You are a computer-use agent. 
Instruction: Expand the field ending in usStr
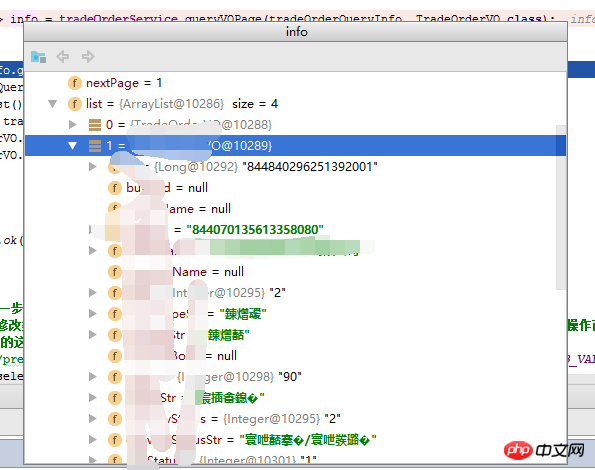(93, 439)
